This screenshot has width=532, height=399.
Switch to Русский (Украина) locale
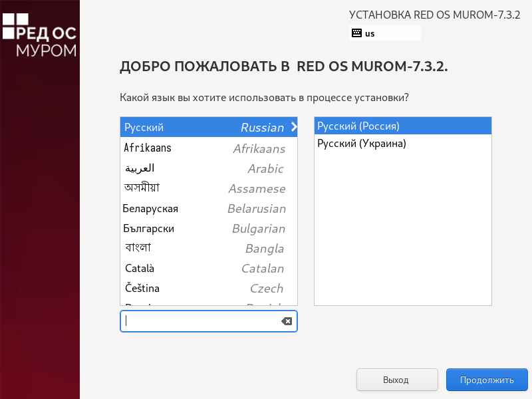coord(402,142)
